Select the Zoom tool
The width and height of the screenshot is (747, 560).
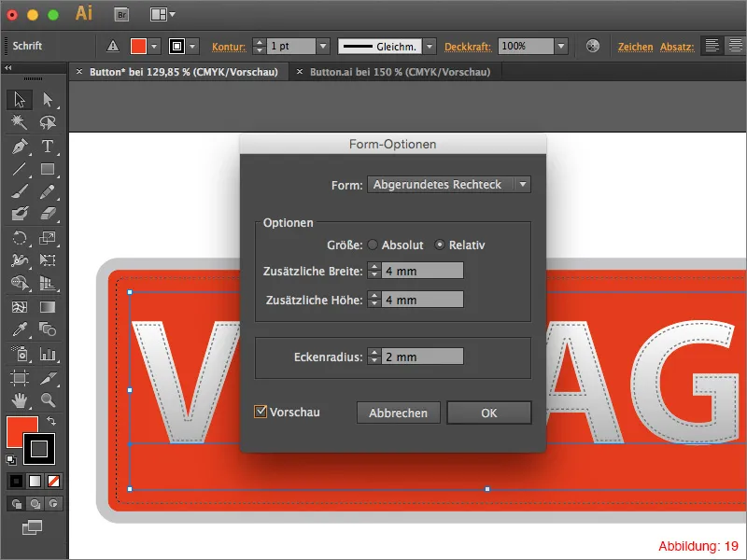pyautogui.click(x=48, y=400)
